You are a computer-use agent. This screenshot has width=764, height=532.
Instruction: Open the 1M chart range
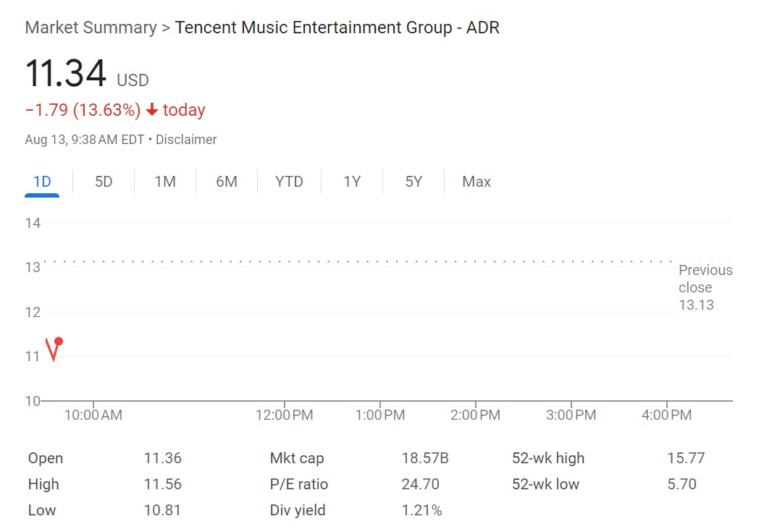[x=165, y=182]
